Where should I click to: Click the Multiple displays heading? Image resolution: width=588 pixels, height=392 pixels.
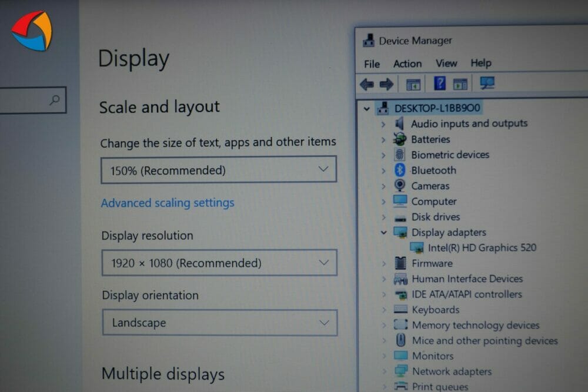163,374
